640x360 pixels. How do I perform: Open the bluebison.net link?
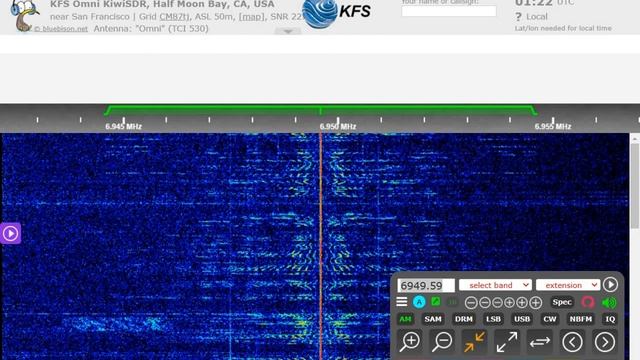coord(61,29)
